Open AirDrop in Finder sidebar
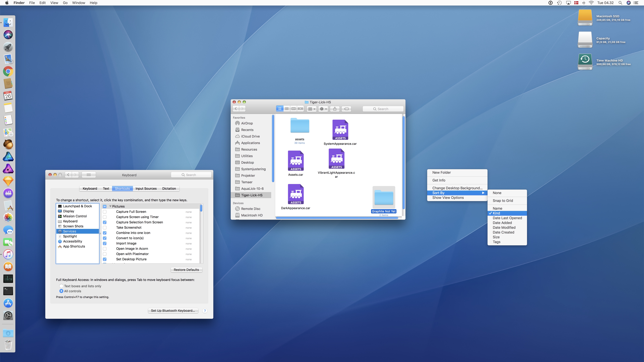 click(x=251, y=123)
